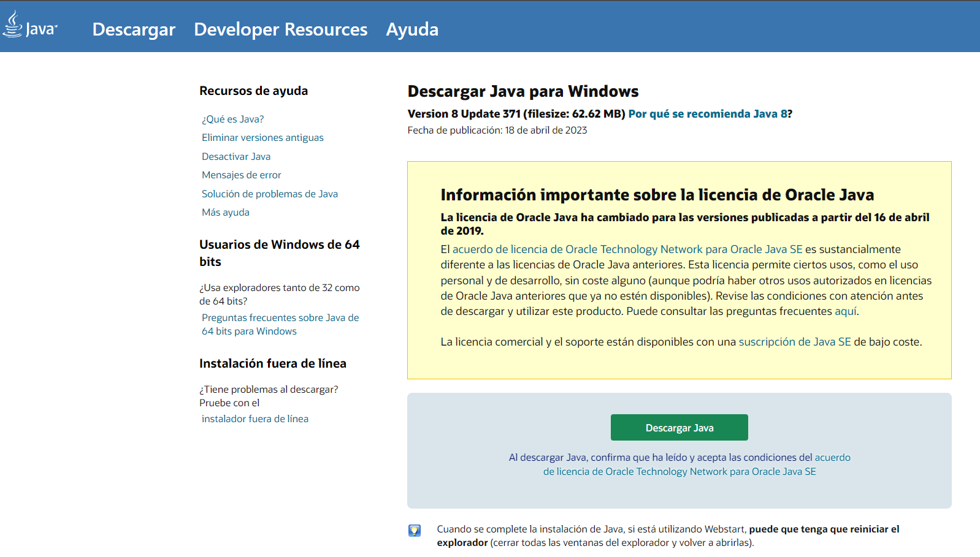Viewport: 980px width, 557px height.
Task: Open Preguntas frecuentes sobre Java de 64 bits
Action: 280,324
